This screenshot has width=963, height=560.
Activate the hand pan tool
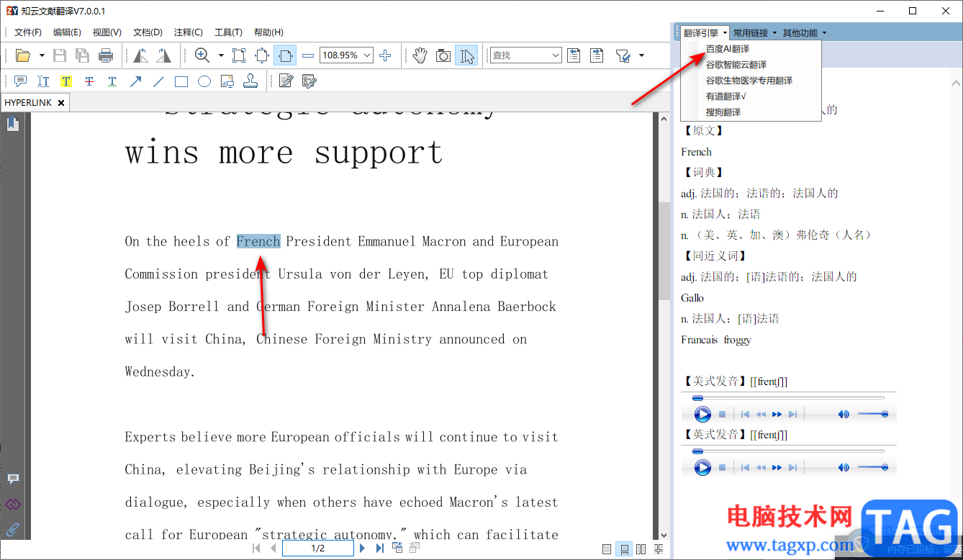pos(420,55)
